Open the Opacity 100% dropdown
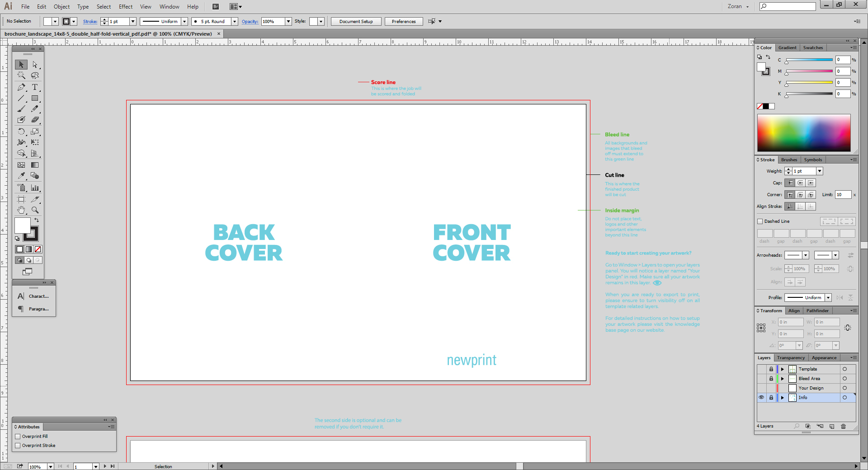 point(288,21)
